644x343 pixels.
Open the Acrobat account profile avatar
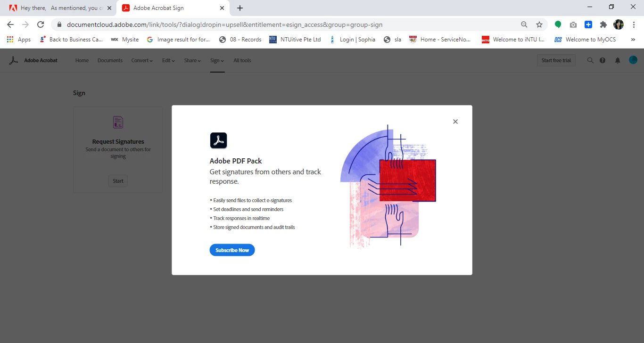click(633, 60)
